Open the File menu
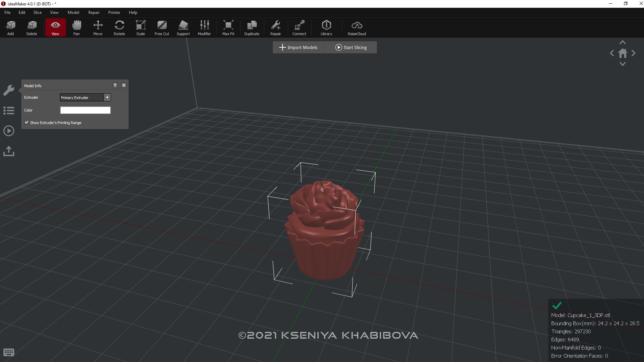Viewport: 644px width, 362px height. (7, 13)
